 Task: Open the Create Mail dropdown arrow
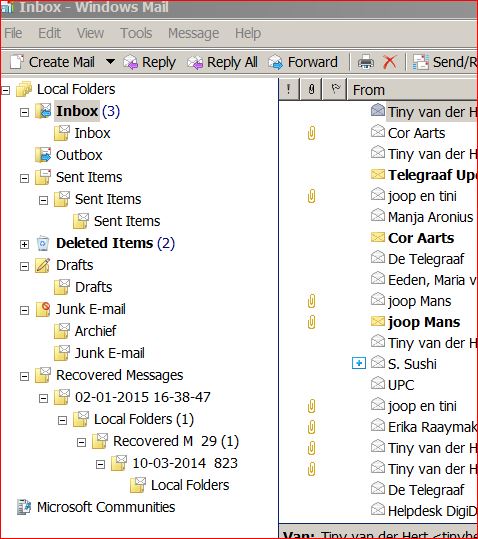tap(110, 62)
